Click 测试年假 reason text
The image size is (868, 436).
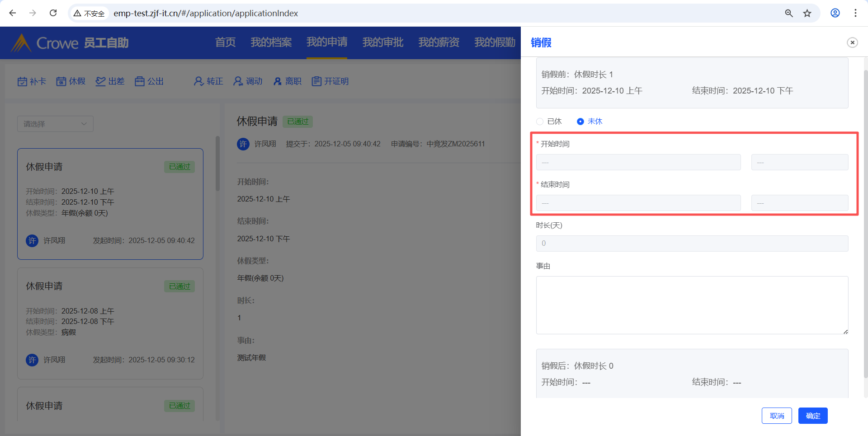pos(251,358)
